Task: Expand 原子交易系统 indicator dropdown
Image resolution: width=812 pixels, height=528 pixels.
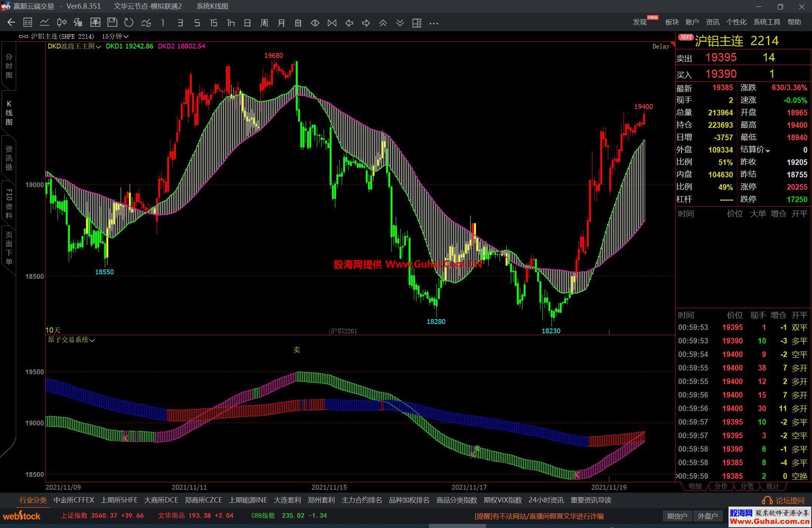Action: (x=71, y=340)
